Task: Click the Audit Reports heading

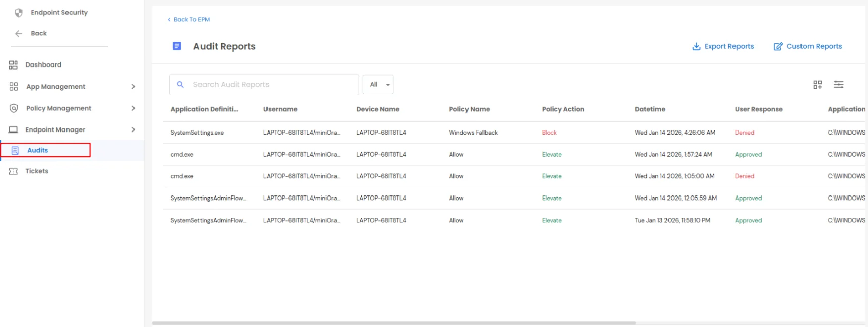Action: pyautogui.click(x=224, y=46)
